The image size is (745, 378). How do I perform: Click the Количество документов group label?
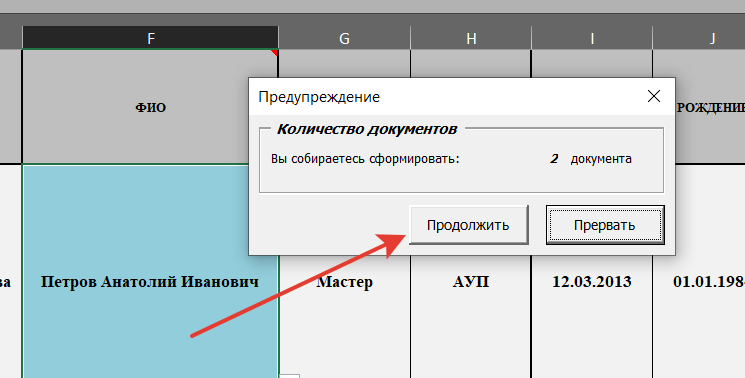367,129
